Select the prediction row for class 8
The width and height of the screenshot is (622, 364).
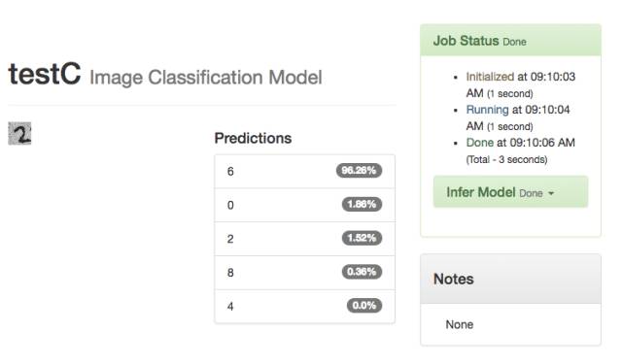coord(304,272)
